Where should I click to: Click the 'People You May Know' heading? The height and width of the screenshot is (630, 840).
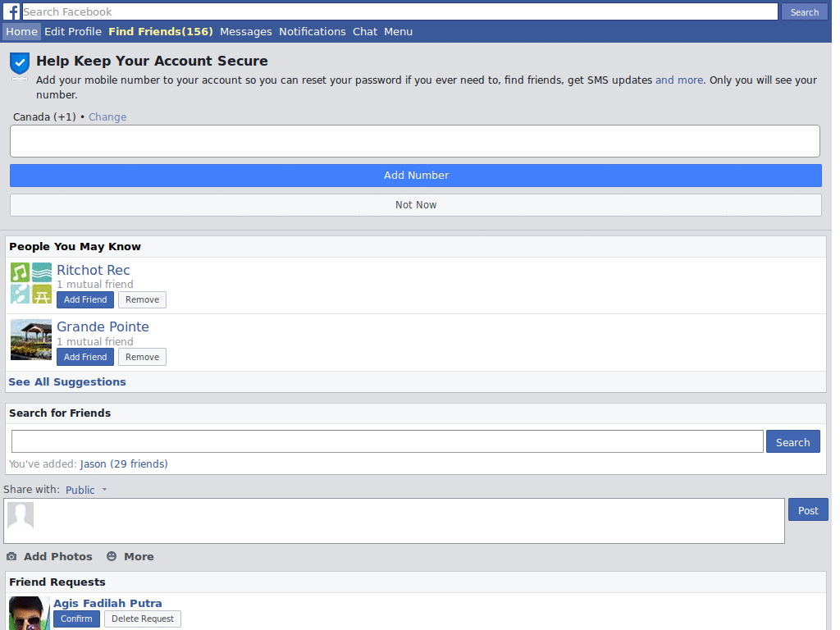[75, 246]
